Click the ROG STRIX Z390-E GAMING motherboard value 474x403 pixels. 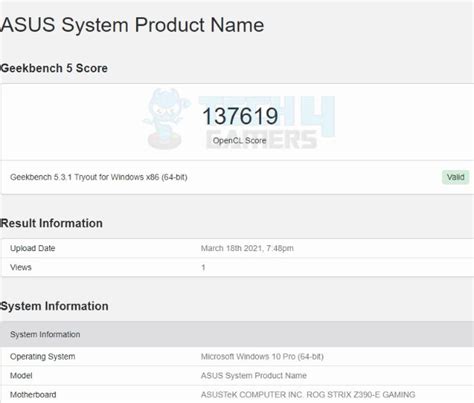[308, 395]
